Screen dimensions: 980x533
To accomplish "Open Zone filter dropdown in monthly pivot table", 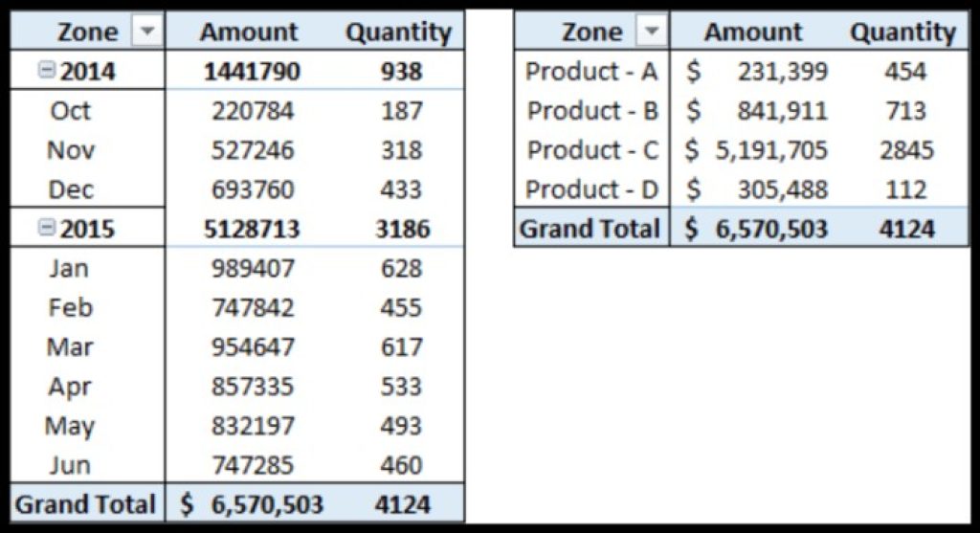I will coord(146,32).
